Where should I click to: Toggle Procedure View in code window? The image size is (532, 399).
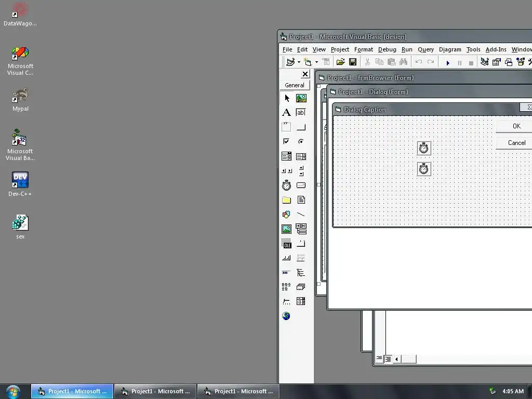[x=379, y=358]
